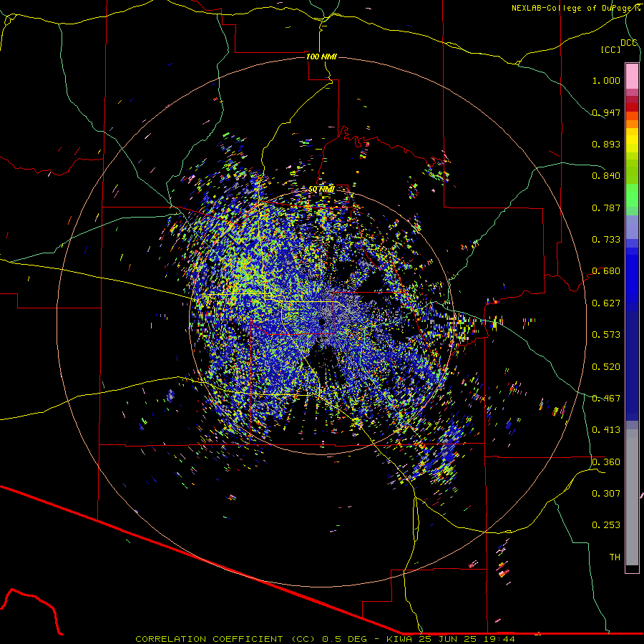Viewport: 644px width, 644px height.
Task: Click the 0.360 scale value
Action: click(x=606, y=462)
